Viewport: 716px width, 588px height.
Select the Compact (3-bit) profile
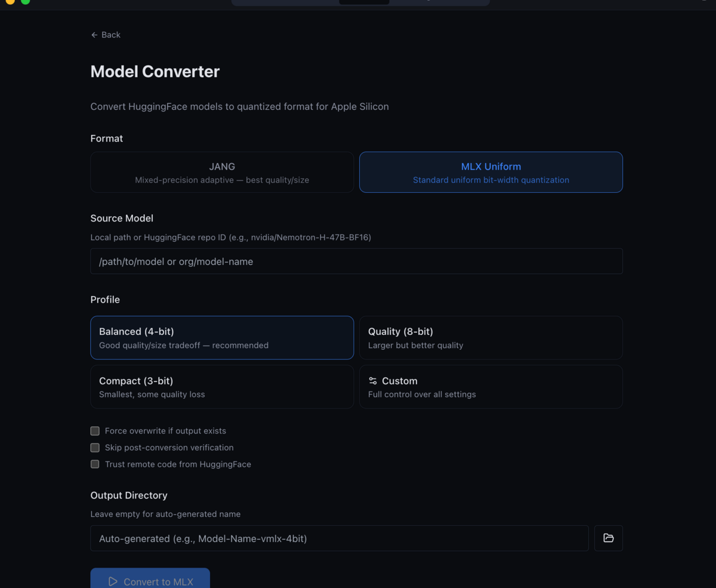[x=221, y=386]
